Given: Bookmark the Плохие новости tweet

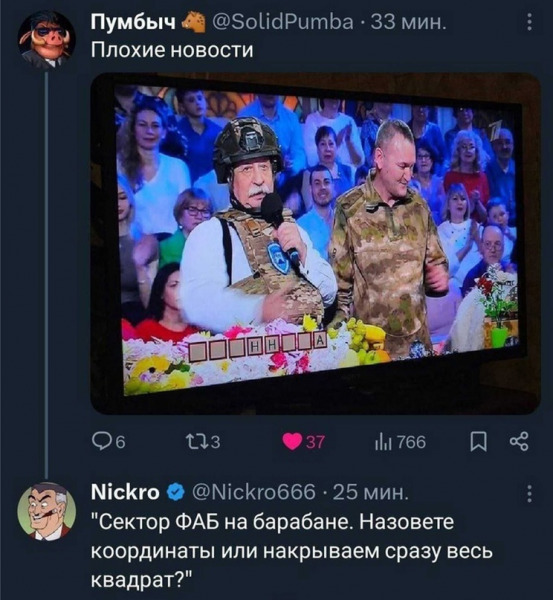Looking at the screenshot, I should coord(479,442).
